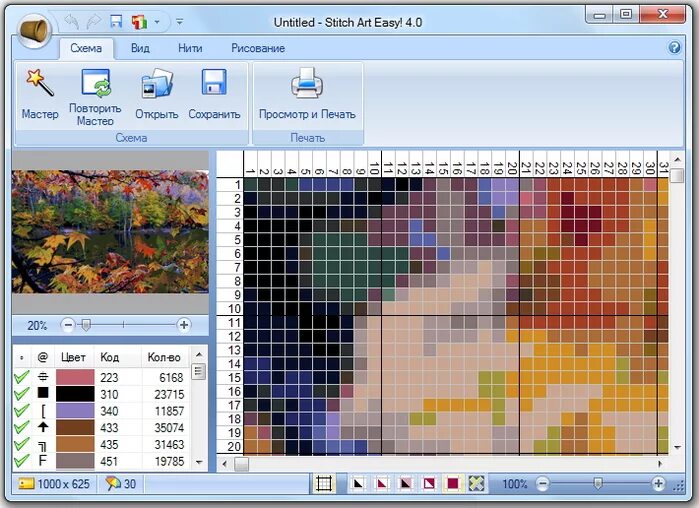The width and height of the screenshot is (699, 508).
Task: Toggle the grid display icon in status bar
Action: pos(324,483)
